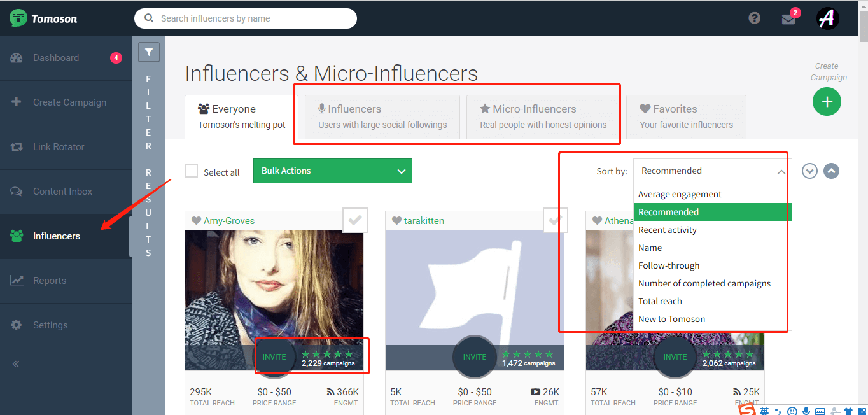Click the Settings gear icon in sidebar
This screenshot has width=868, height=415.
pos(17,325)
